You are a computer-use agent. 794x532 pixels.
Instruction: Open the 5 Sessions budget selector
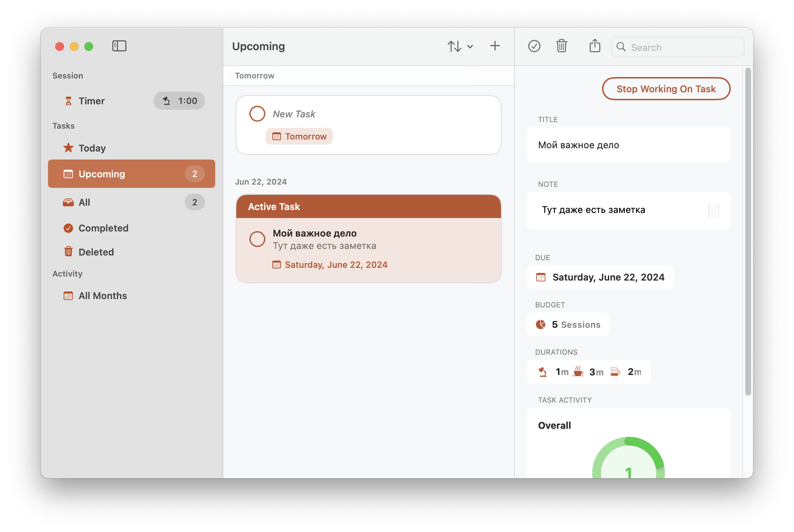pos(568,325)
